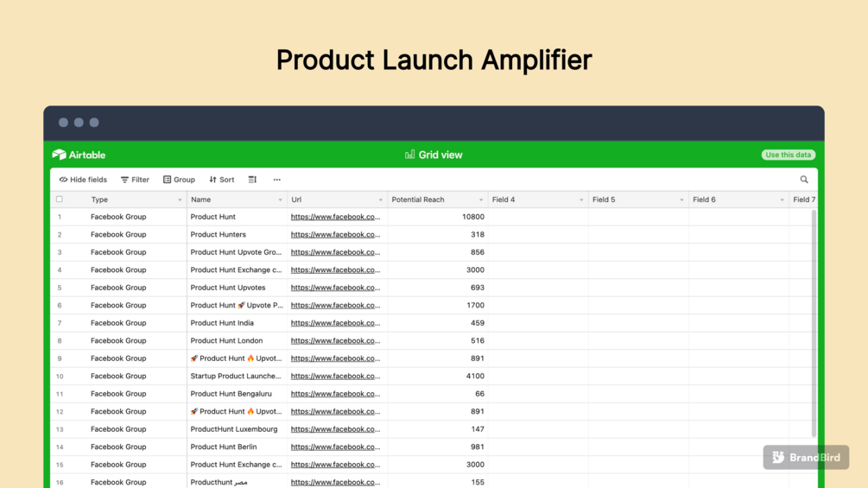
Task: Select the Startup Product Launche... name cell
Action: coord(238,377)
